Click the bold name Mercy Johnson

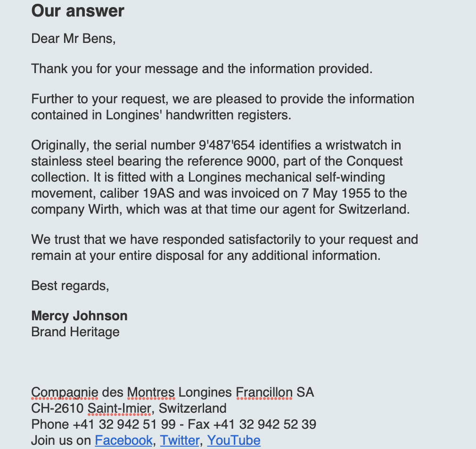pyautogui.click(x=79, y=316)
